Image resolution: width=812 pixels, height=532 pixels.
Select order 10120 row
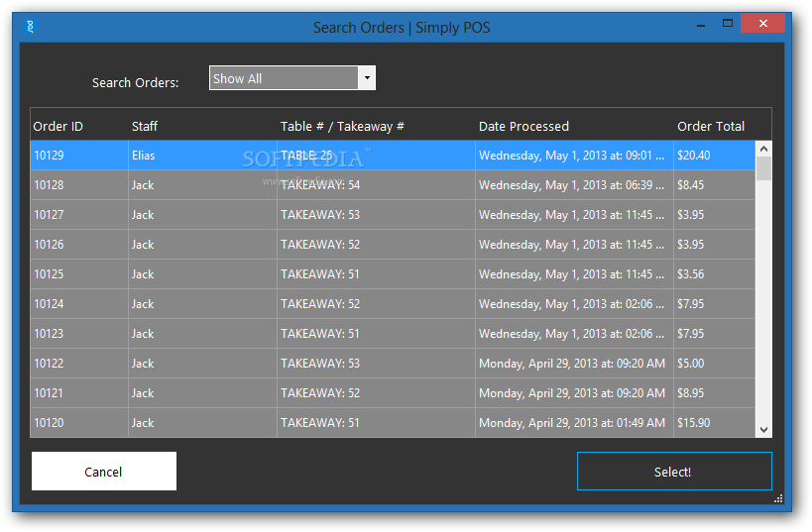click(393, 423)
